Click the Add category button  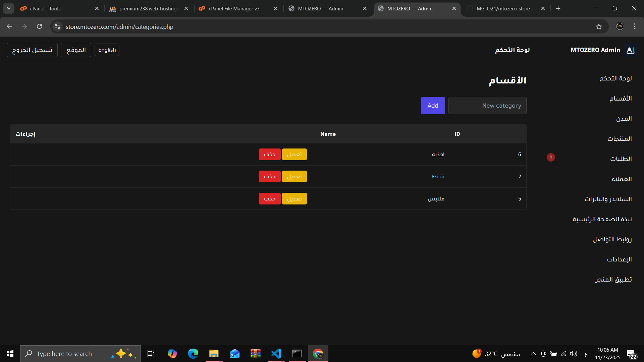[x=433, y=106]
